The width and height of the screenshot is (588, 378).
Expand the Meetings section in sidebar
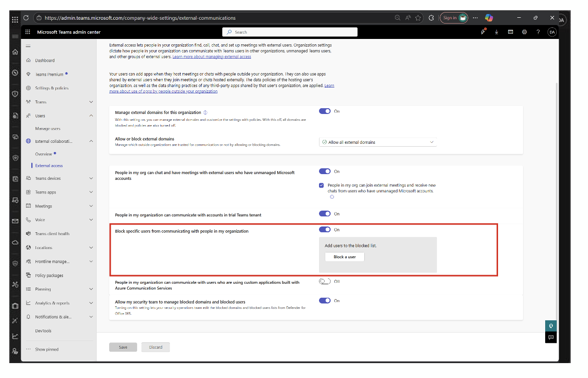tap(91, 206)
